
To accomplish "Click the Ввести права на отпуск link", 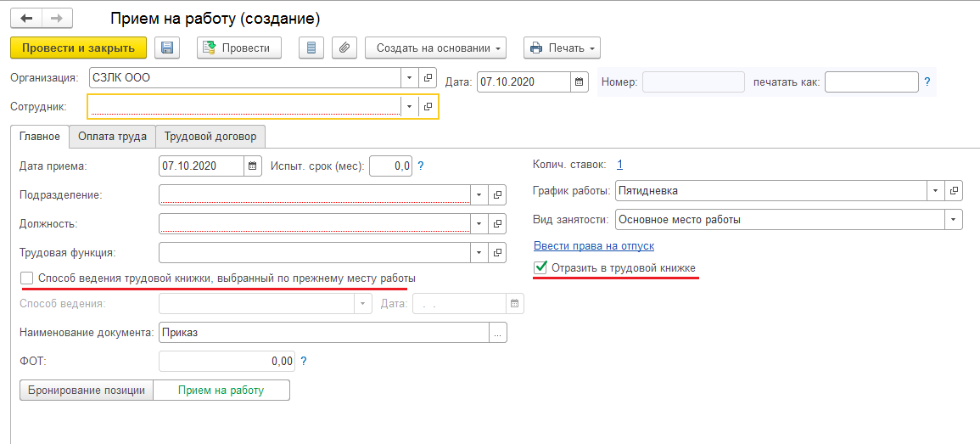I will [593, 246].
